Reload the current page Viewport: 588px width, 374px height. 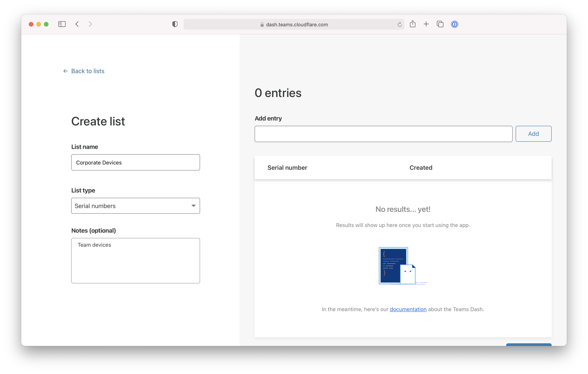point(400,24)
